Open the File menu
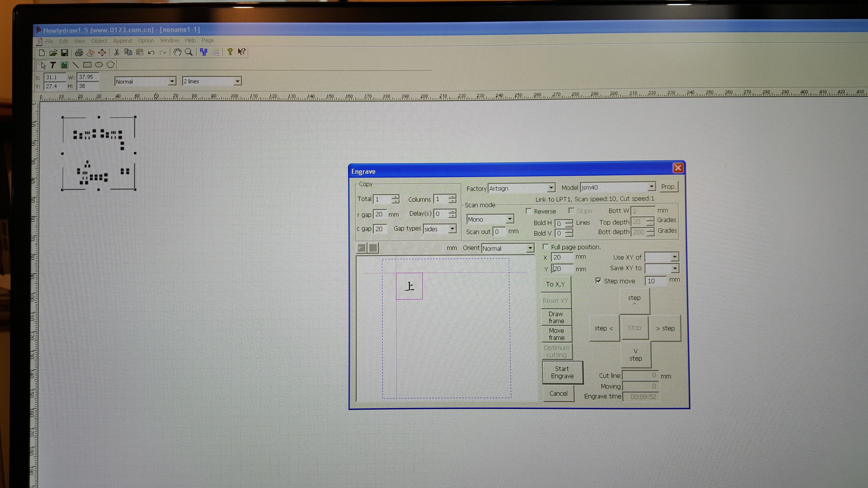 coord(49,41)
